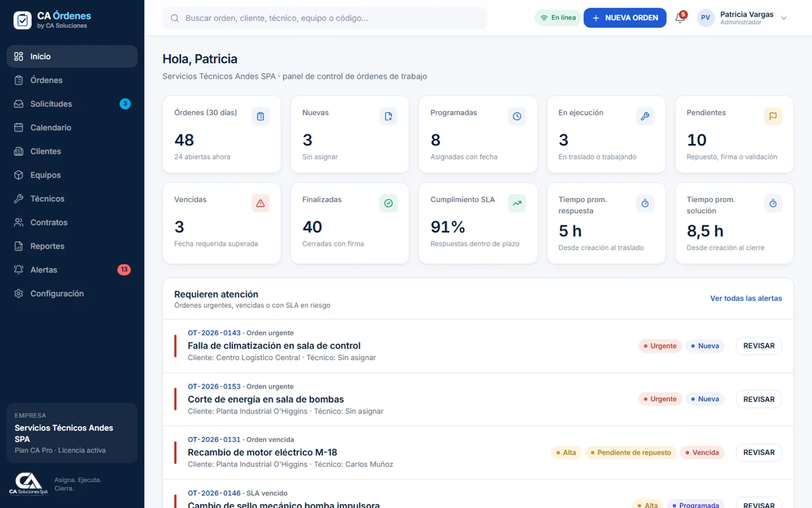Click the stopwatch icon on Tiempo prom. solución card
This screenshot has width=812, height=508.
pyautogui.click(x=773, y=203)
